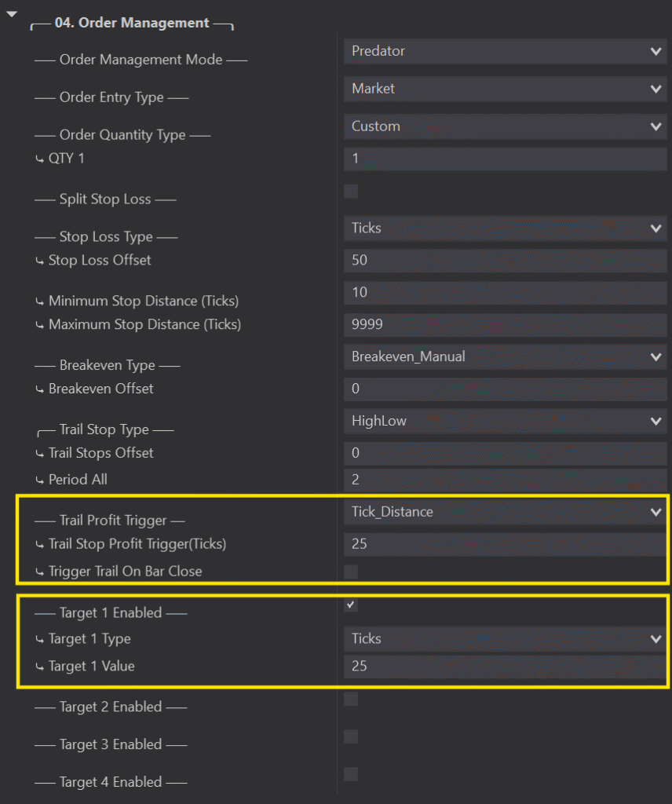Image resolution: width=672 pixels, height=804 pixels.
Task: Open the Target 1 Type dropdown
Action: click(x=504, y=639)
